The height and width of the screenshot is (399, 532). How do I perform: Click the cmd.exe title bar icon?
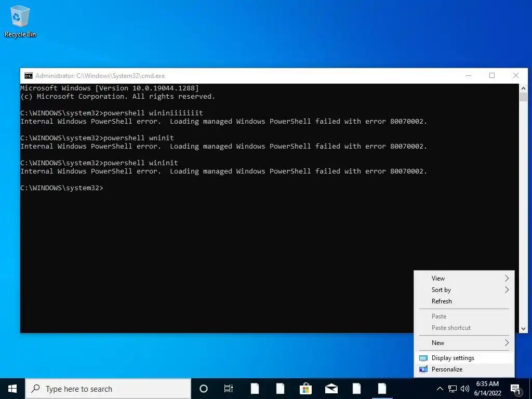(29, 76)
